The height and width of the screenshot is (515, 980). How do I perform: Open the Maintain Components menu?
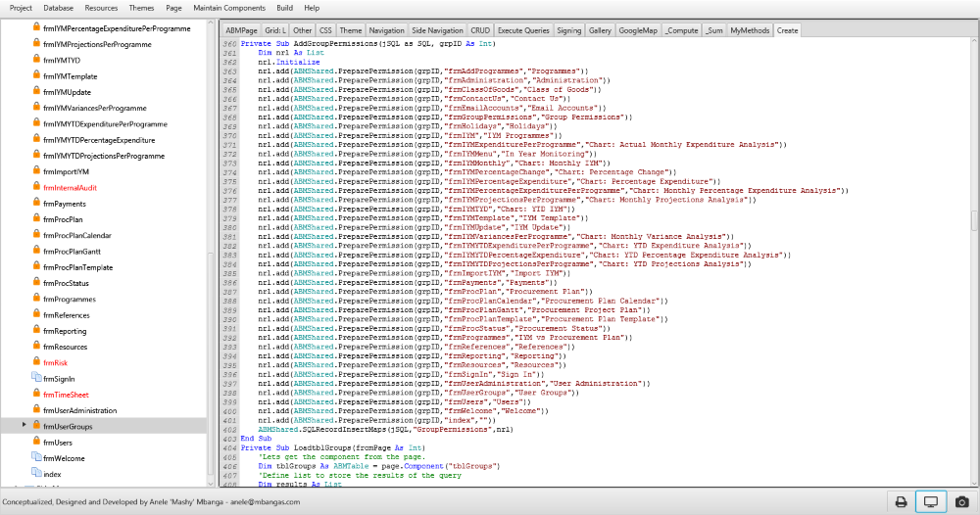tap(229, 8)
